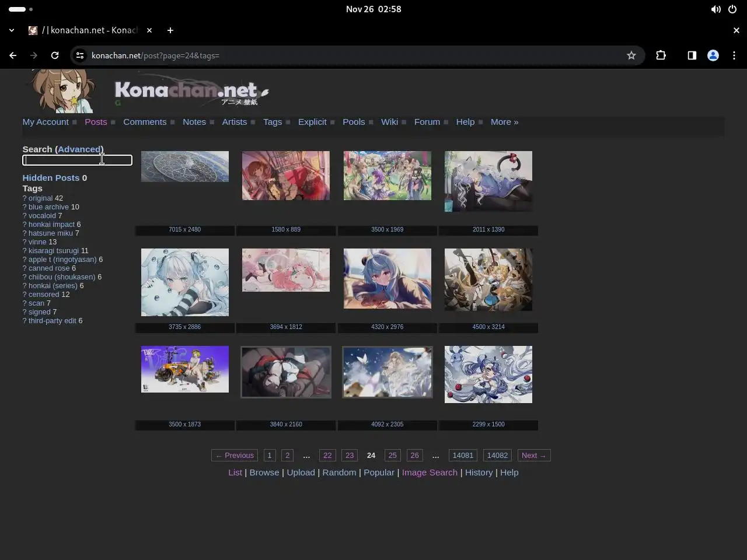Click the browser address bar URL

(155, 55)
